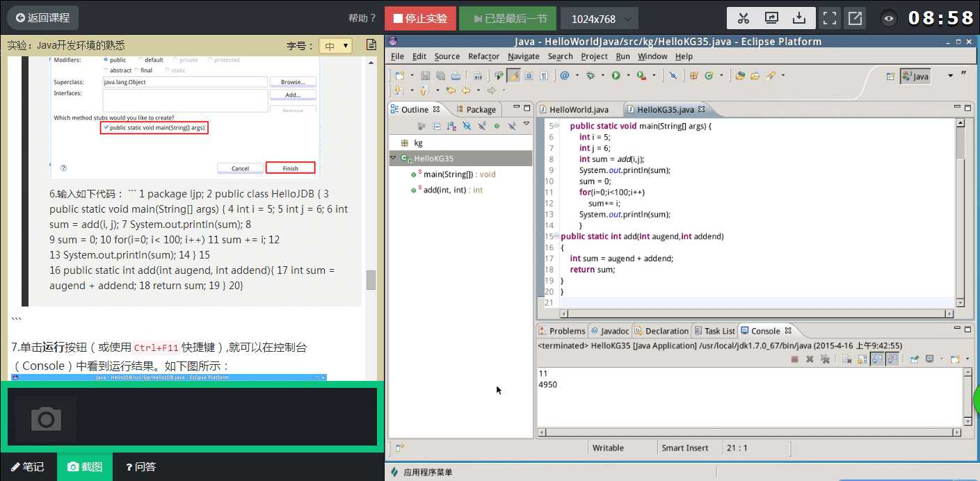
Task: Click Pin Console icon
Action: point(915,359)
